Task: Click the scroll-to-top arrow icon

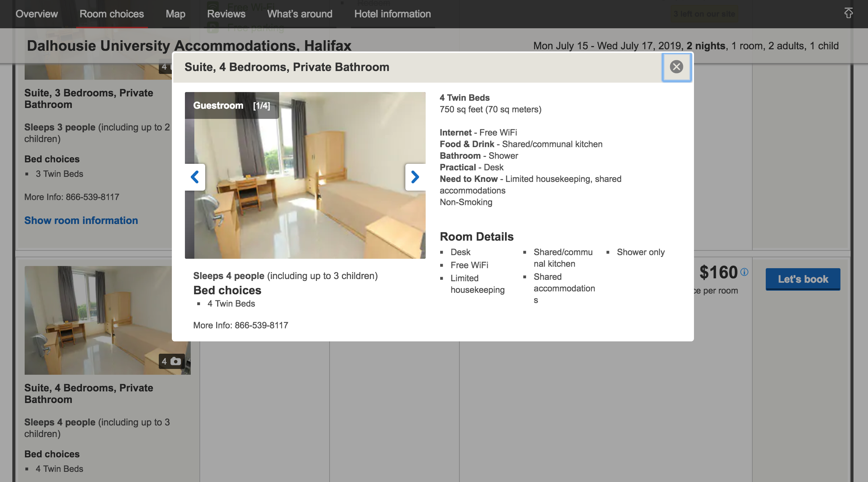Action: (848, 13)
